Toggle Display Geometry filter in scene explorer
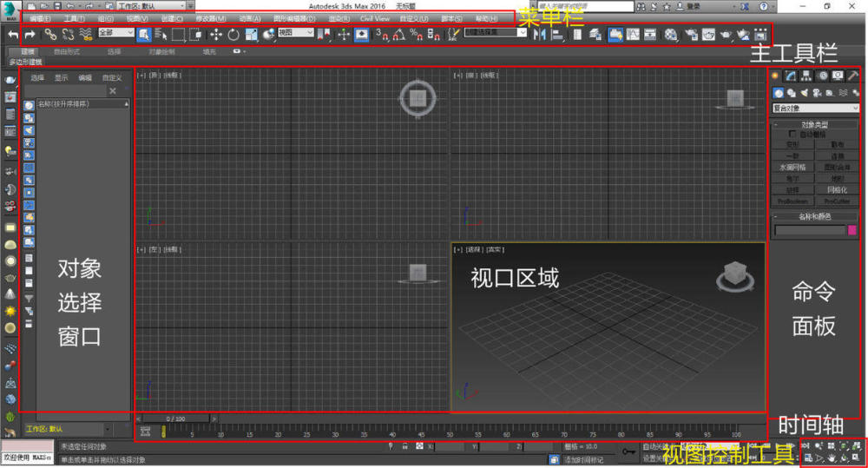This screenshot has height=468, width=868. pyautogui.click(x=29, y=106)
